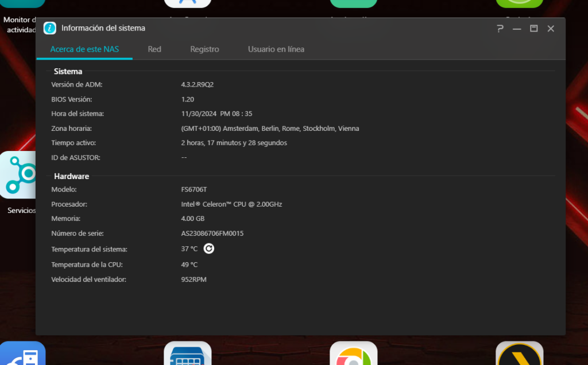Image resolution: width=588 pixels, height=365 pixels.
Task: Click the Información del sistema window title
Action: (x=103, y=28)
